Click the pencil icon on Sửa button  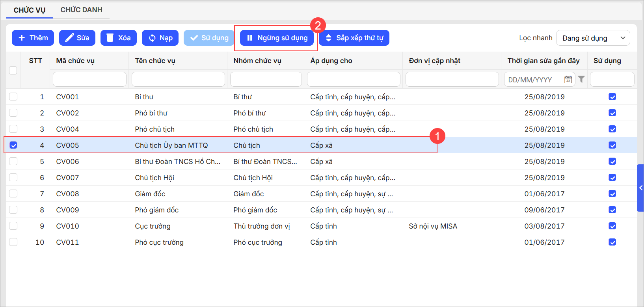(x=69, y=38)
